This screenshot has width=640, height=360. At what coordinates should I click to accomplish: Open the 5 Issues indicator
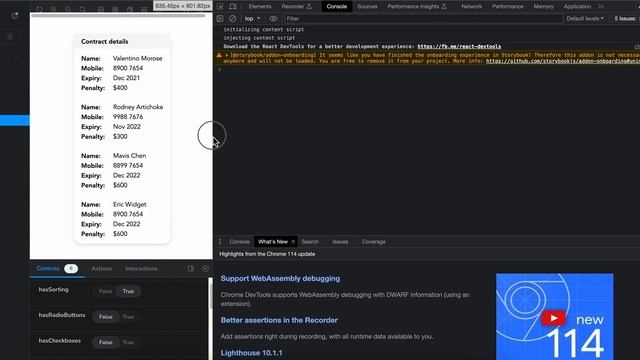pos(625,19)
